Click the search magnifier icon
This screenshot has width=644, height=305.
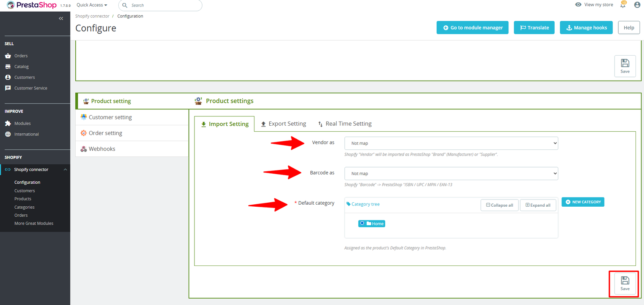(125, 5)
